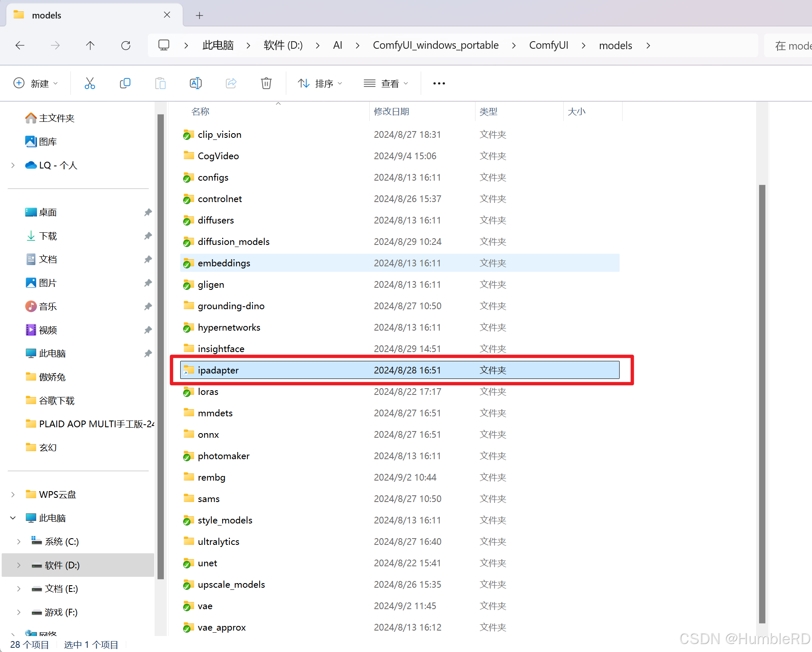Sort by 修改日期 column header
812x652 pixels.
pyautogui.click(x=391, y=111)
